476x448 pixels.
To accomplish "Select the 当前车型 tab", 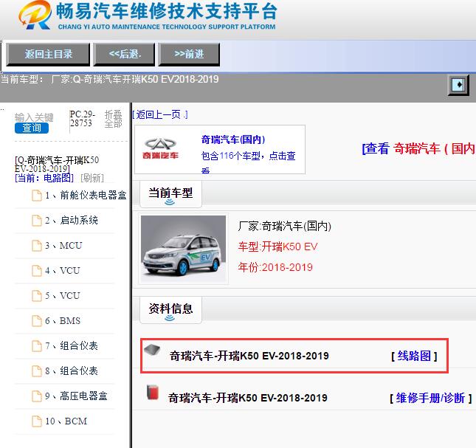I will [x=170, y=194].
